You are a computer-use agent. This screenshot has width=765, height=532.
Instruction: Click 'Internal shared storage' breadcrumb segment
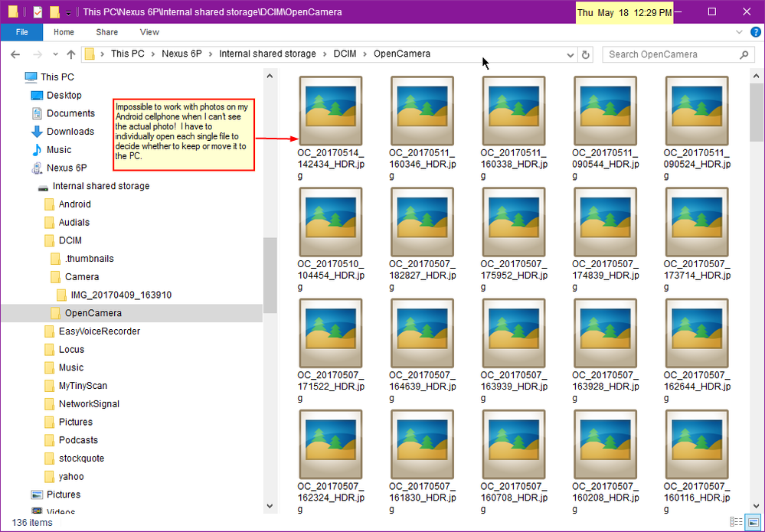click(x=267, y=54)
